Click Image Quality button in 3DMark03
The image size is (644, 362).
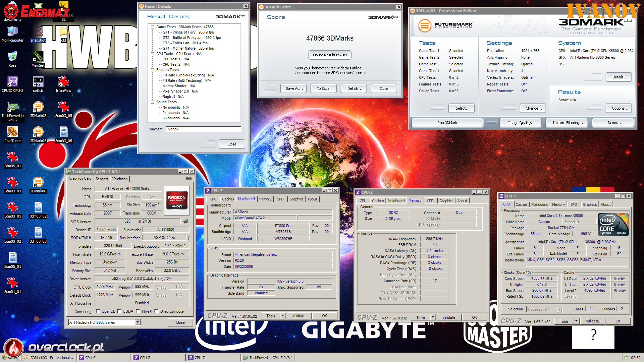521,123
